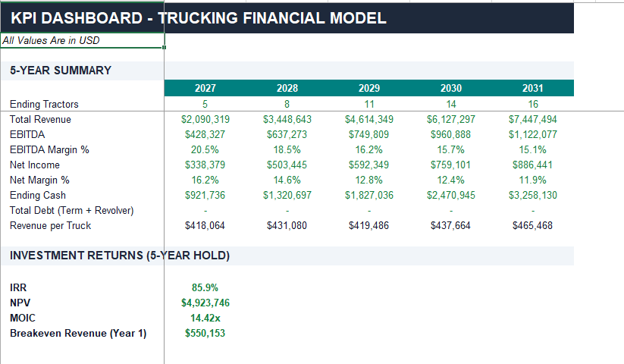Select the MOIC label
This screenshot has height=364, width=624.
point(23,318)
